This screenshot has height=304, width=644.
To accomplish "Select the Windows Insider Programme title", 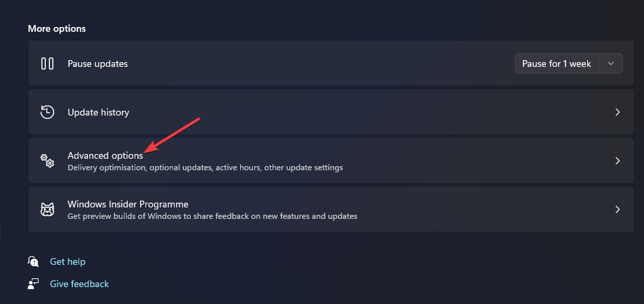I will [x=128, y=204].
